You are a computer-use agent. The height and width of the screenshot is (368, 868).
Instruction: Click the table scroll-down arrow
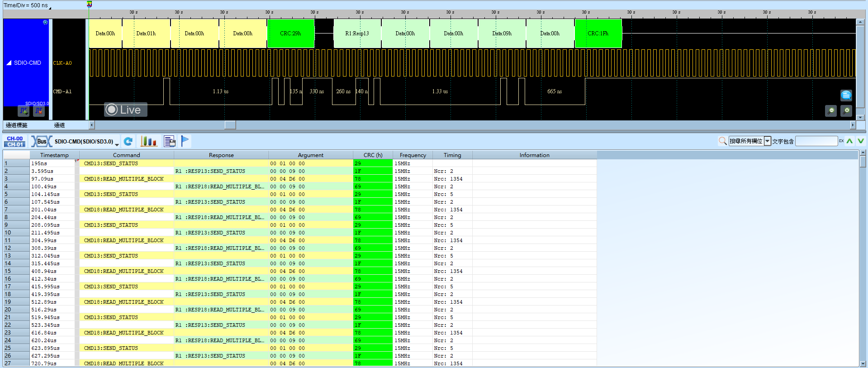[863, 363]
